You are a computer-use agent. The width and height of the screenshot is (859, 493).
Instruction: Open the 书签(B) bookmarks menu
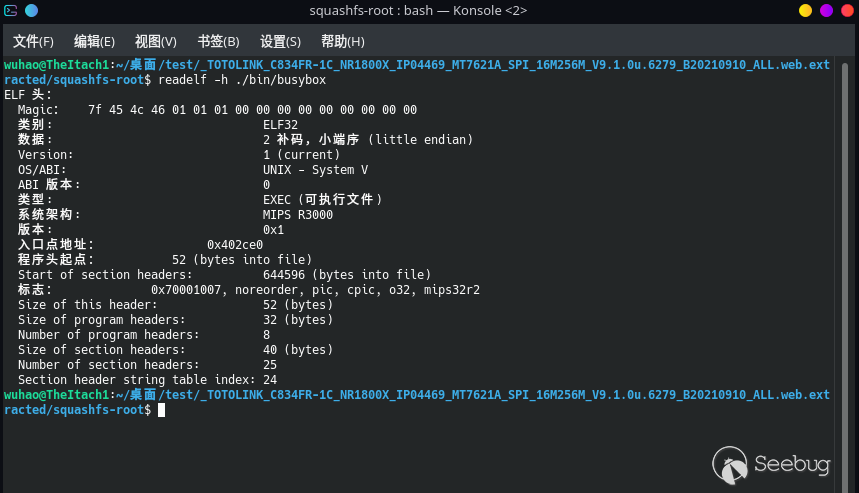(218, 42)
